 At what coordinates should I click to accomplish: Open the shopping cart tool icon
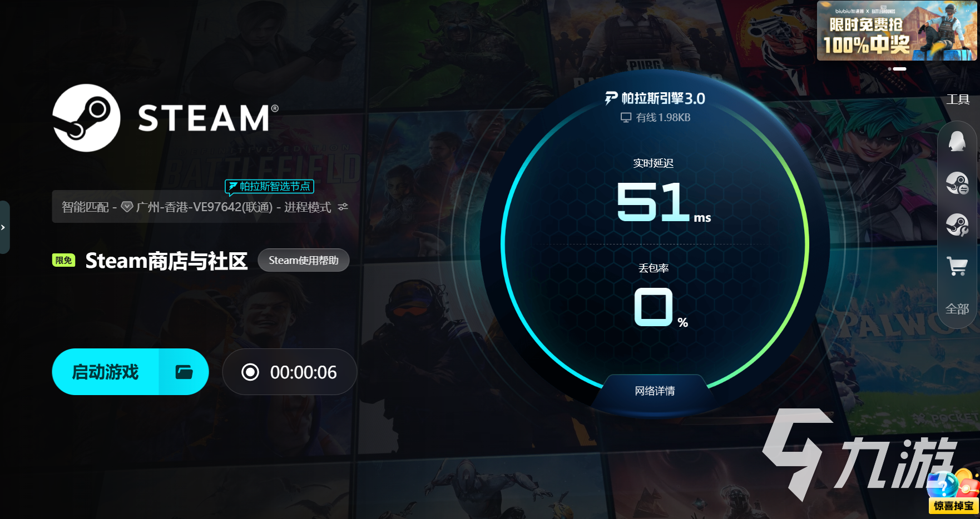(x=957, y=266)
